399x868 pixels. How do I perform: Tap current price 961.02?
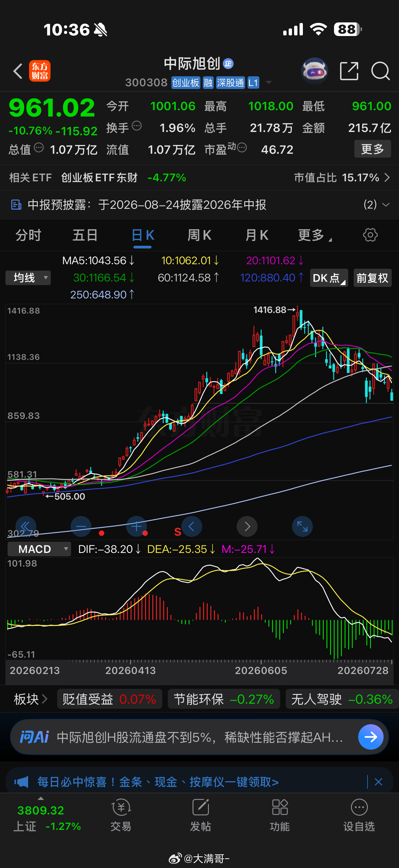pyautogui.click(x=52, y=108)
